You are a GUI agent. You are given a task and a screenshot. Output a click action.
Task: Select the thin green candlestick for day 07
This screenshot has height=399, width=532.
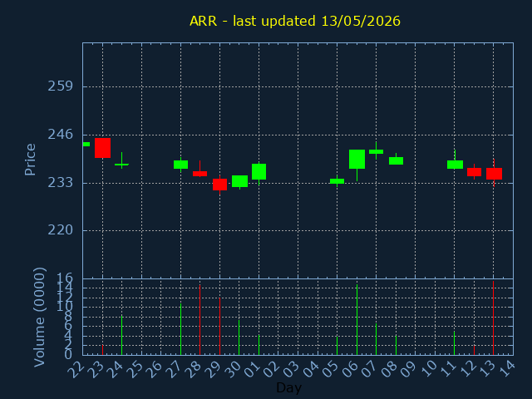tap(377, 151)
